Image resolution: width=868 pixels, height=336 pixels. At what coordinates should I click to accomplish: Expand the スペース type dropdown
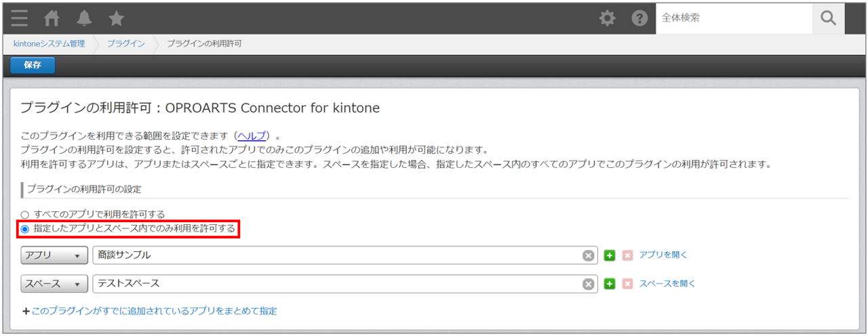54,284
